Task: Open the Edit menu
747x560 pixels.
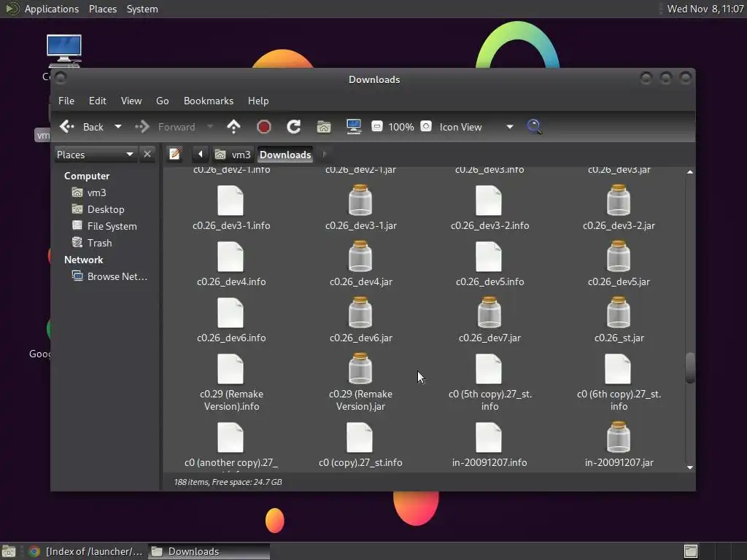Action: pyautogui.click(x=97, y=101)
